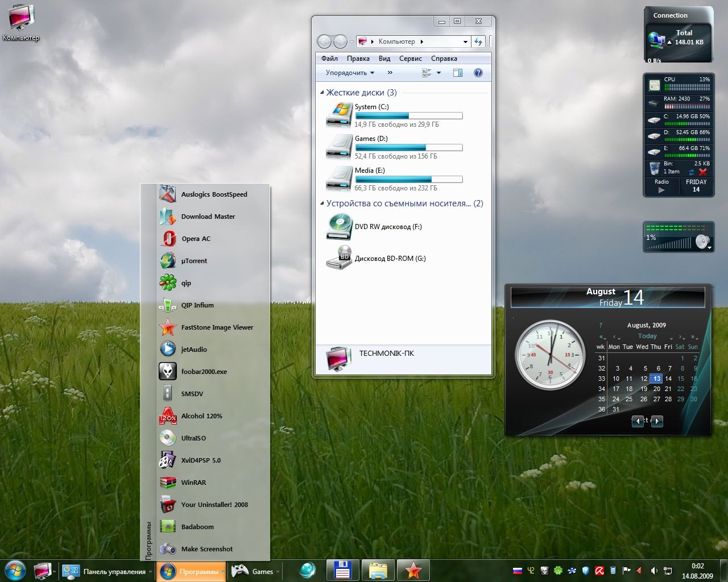Click the Forward button in Explorer
728x582 pixels.
click(340, 41)
